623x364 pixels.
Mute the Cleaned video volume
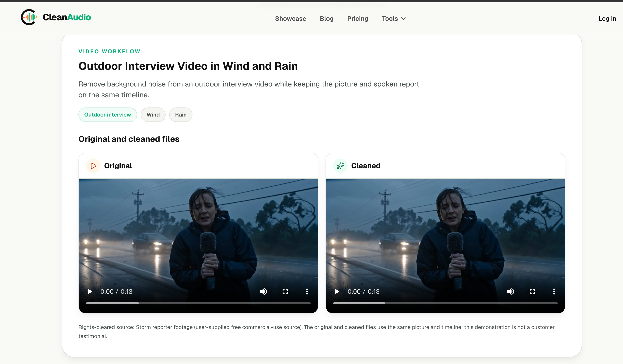tap(511, 292)
